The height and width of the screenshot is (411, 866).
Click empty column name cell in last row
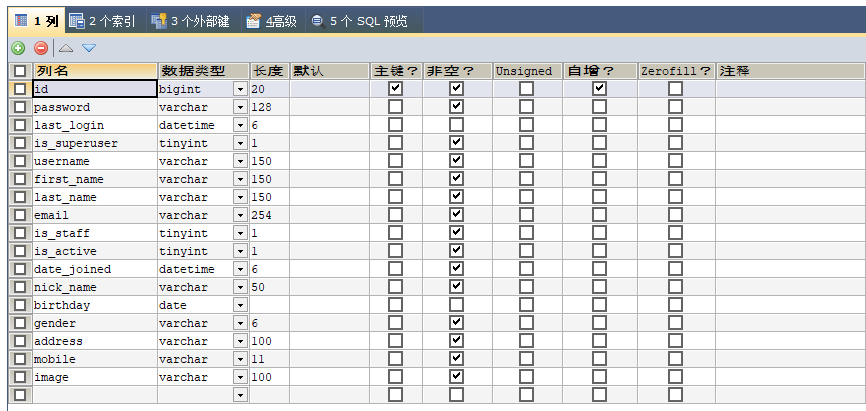click(95, 395)
